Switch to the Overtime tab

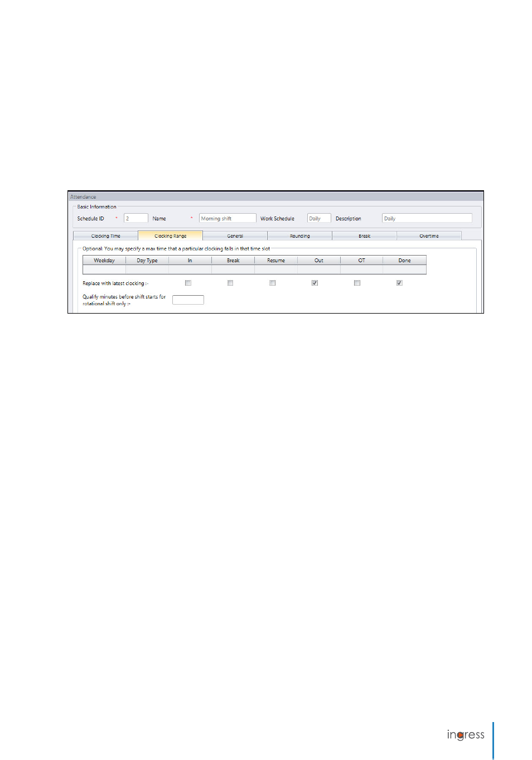[x=429, y=236]
